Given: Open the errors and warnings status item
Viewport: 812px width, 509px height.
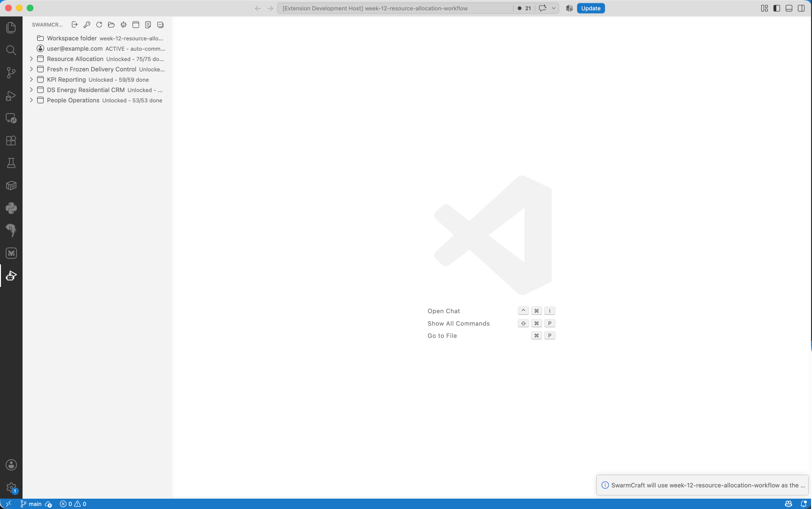Looking at the screenshot, I should [73, 504].
